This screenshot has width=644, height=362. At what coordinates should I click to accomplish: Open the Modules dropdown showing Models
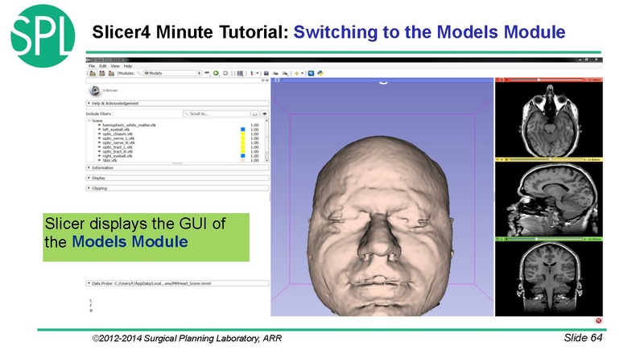172,73
